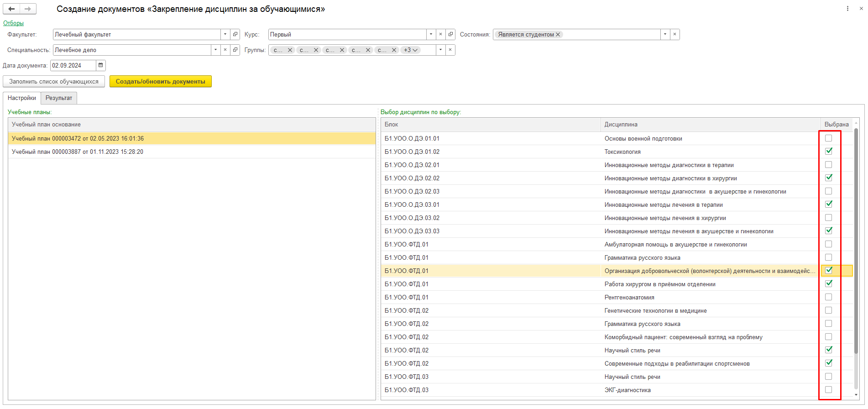Open the more options kebab menu
The image size is (868, 409).
pos(847,9)
